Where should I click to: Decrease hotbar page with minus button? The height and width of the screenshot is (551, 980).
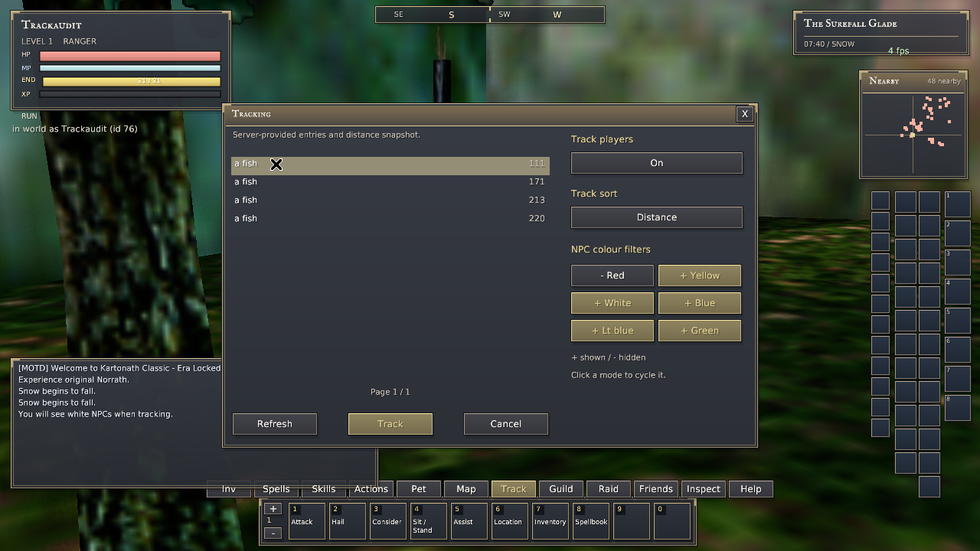273,533
